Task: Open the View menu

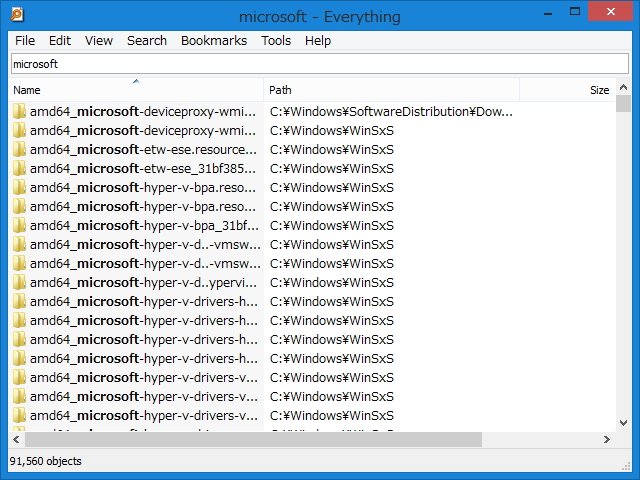Action: click(x=99, y=41)
